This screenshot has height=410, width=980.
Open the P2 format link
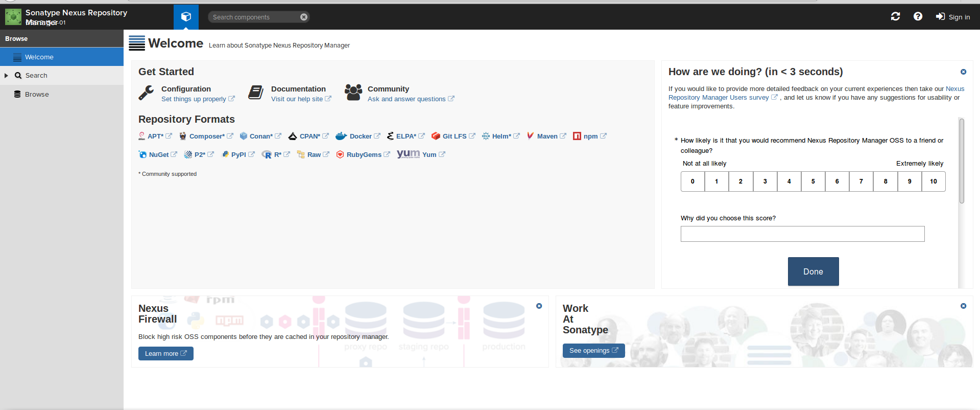click(199, 154)
